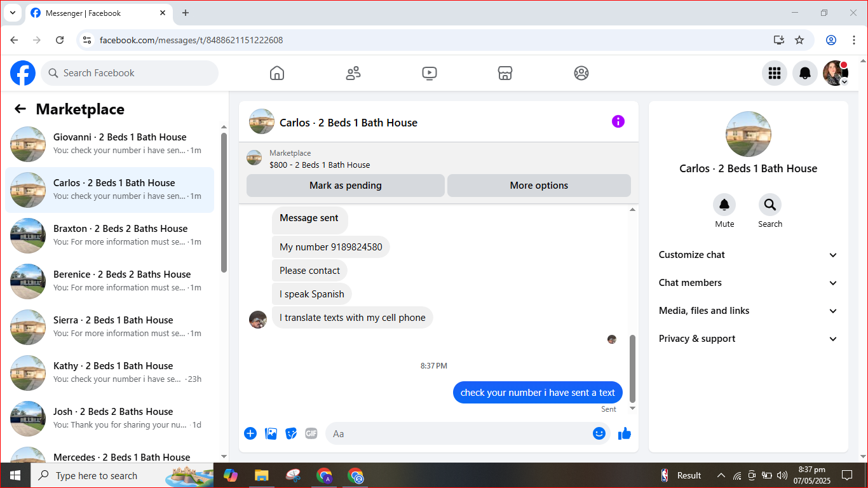
Task: Open the purple conversation information icon
Action: tap(618, 121)
